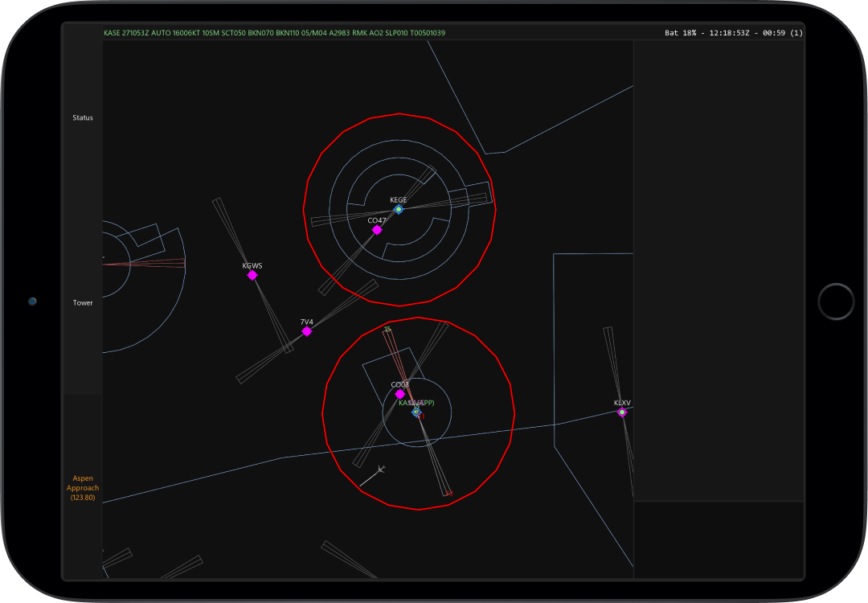Click the red airspace ring around KASE
This screenshot has width=868, height=603.
coord(514,415)
